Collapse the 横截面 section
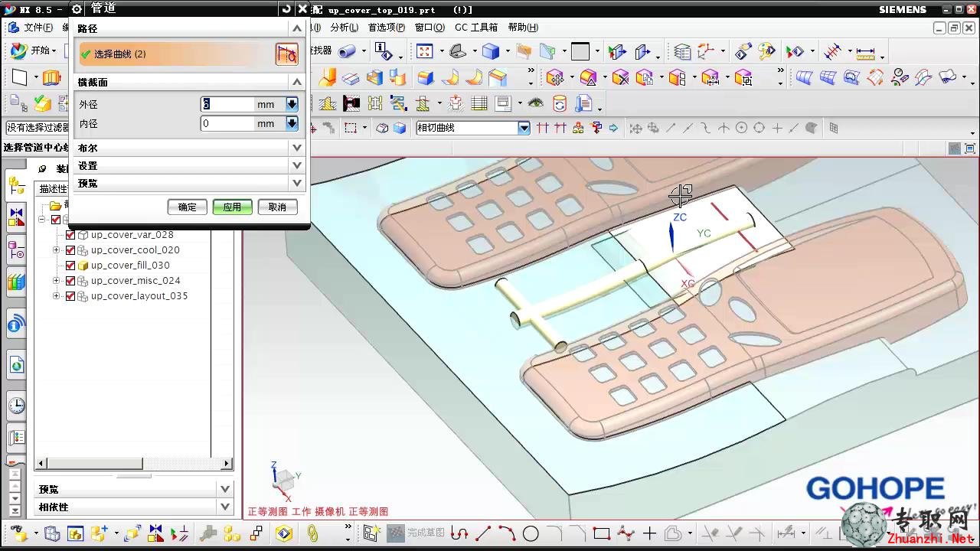The height and width of the screenshot is (551, 980). (297, 82)
